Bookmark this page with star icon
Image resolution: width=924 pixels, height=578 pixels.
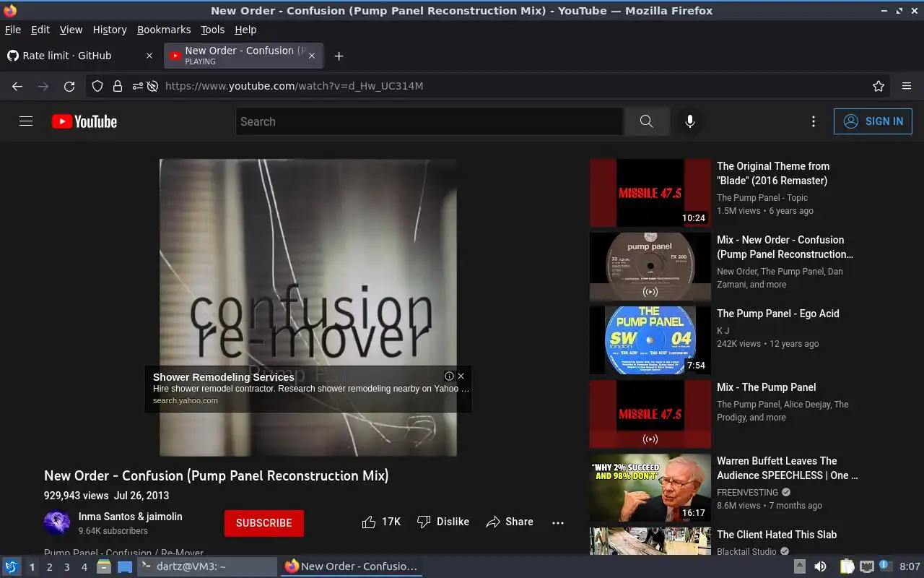tap(879, 86)
